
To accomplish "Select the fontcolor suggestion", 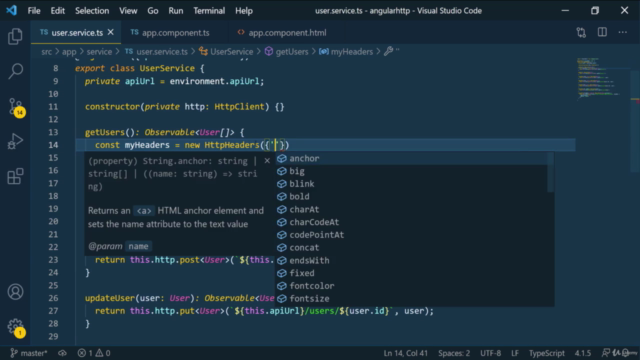I will click(x=411, y=286).
